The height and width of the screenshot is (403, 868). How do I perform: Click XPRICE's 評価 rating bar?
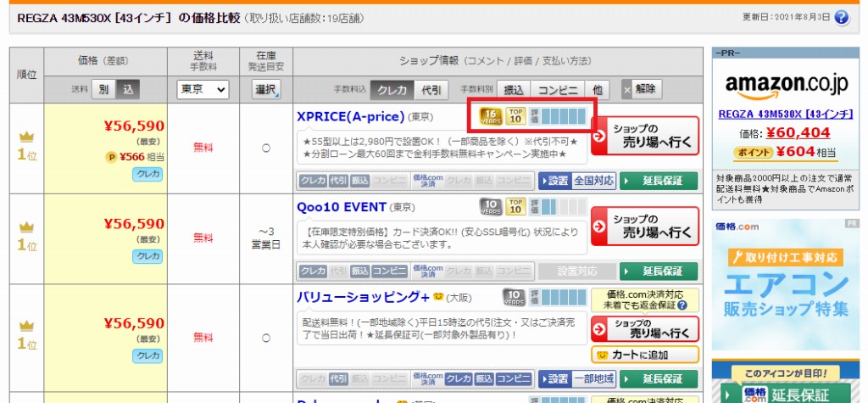556,116
